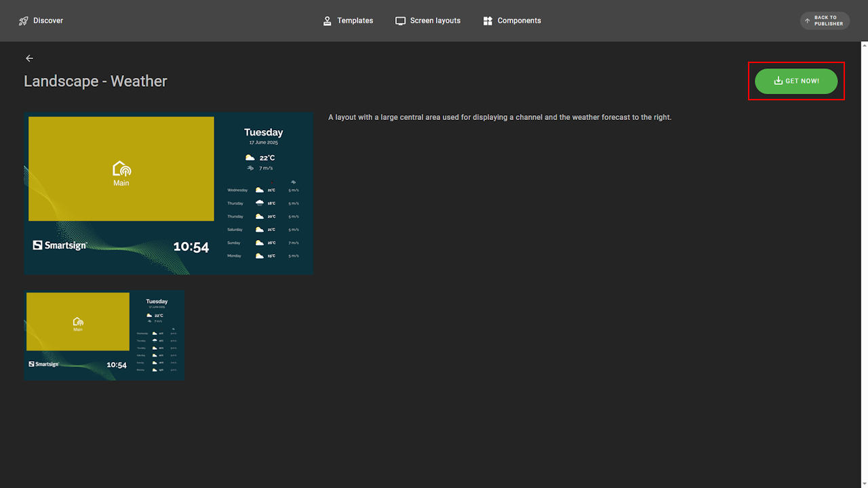Click the Smartsign logo in the large preview
This screenshot has width=868, height=488.
[60, 245]
